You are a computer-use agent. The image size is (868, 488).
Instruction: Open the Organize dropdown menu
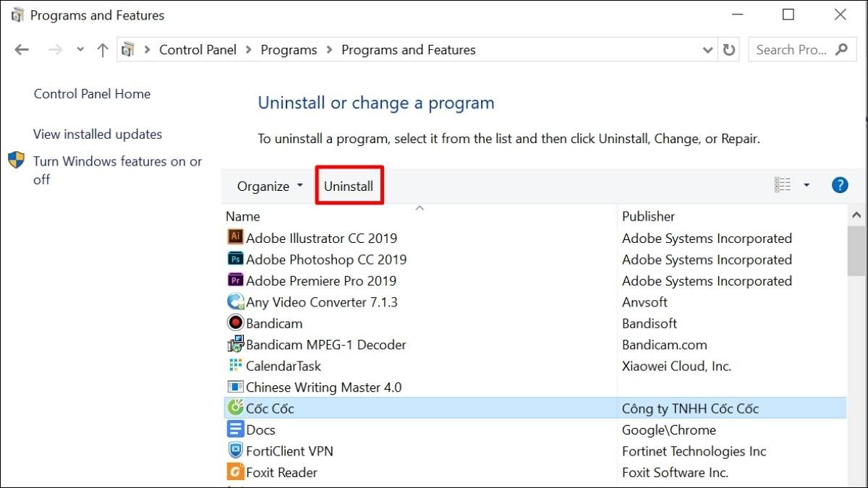point(271,186)
